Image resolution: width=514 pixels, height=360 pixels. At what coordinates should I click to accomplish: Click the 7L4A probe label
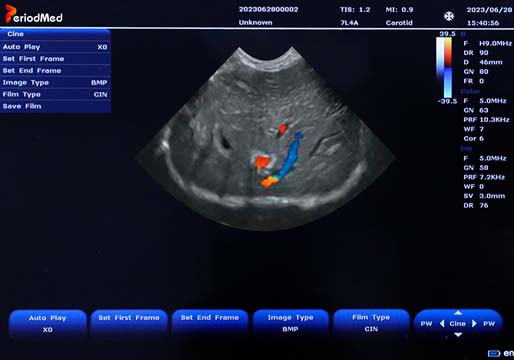[x=349, y=23]
